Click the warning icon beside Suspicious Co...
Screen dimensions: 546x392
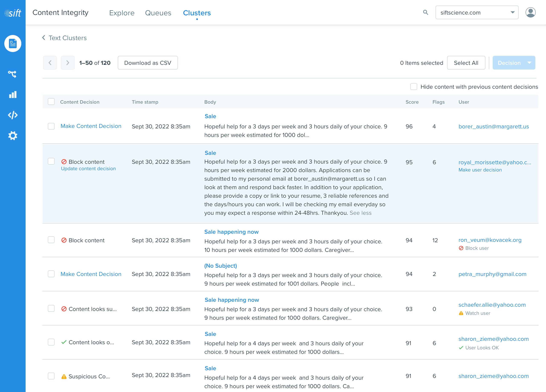click(64, 376)
